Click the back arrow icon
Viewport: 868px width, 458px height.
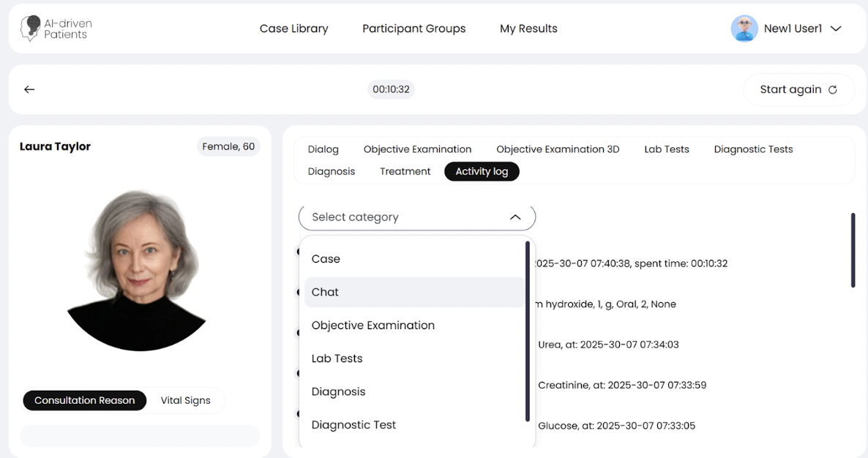[29, 89]
